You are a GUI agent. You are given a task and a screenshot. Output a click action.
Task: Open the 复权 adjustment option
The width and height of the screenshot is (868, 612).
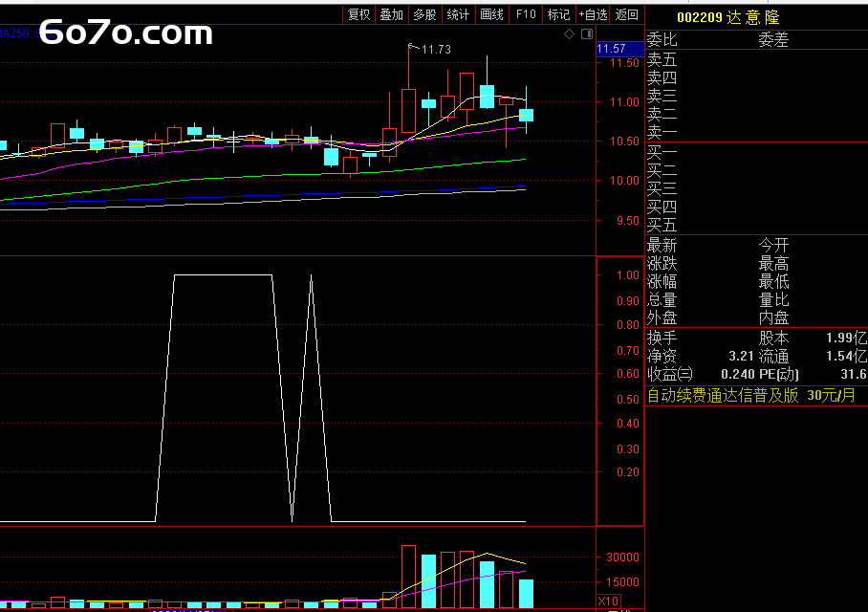click(358, 15)
